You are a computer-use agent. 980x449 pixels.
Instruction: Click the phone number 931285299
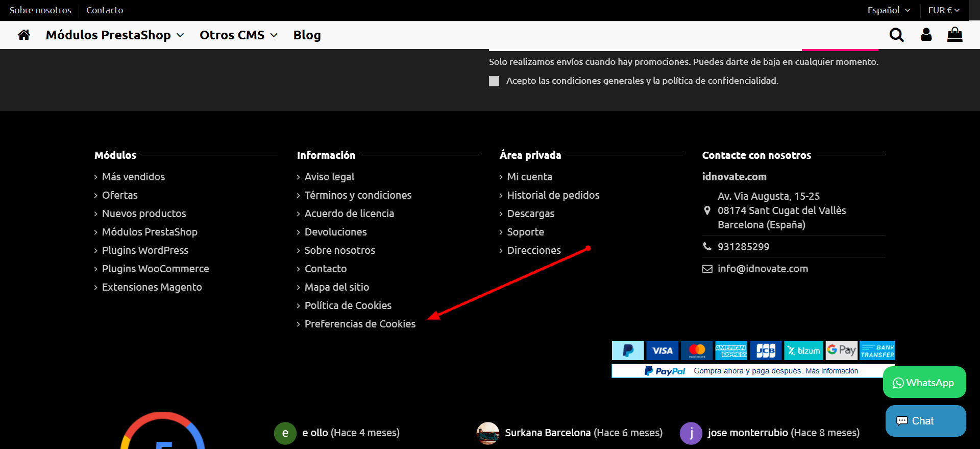743,247
